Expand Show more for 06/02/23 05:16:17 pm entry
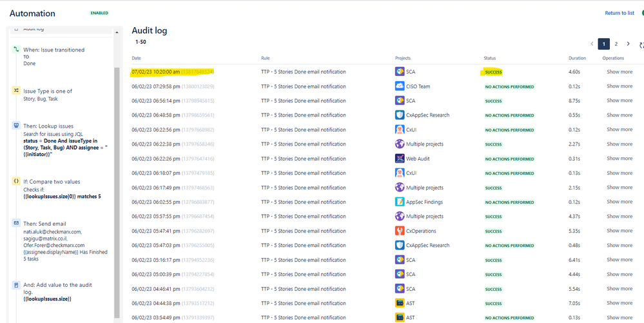The width and height of the screenshot is (644, 323). (620, 259)
